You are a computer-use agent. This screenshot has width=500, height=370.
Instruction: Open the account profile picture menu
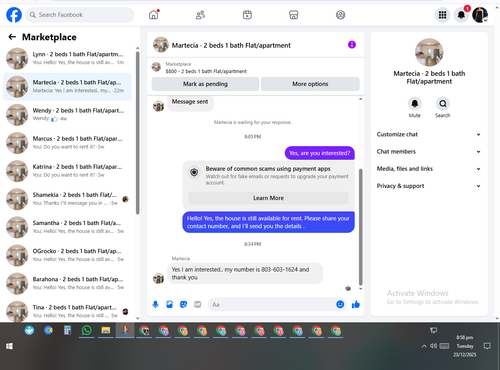tap(480, 15)
